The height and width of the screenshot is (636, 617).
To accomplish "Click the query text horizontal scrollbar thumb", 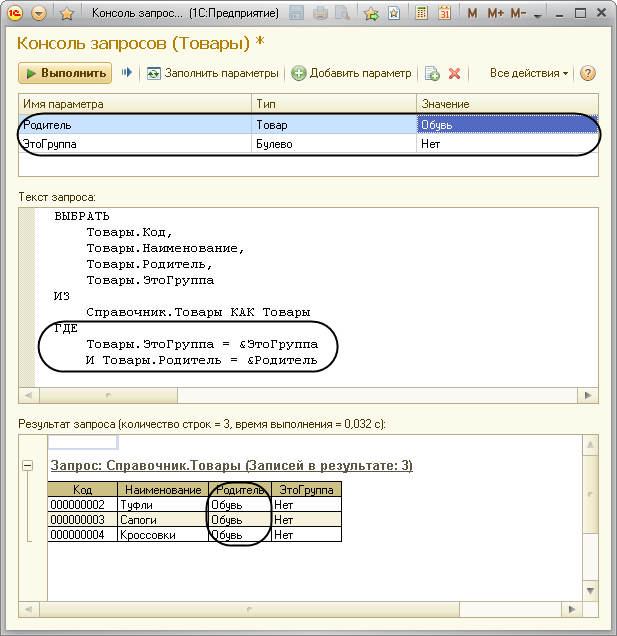I will 108,395.
